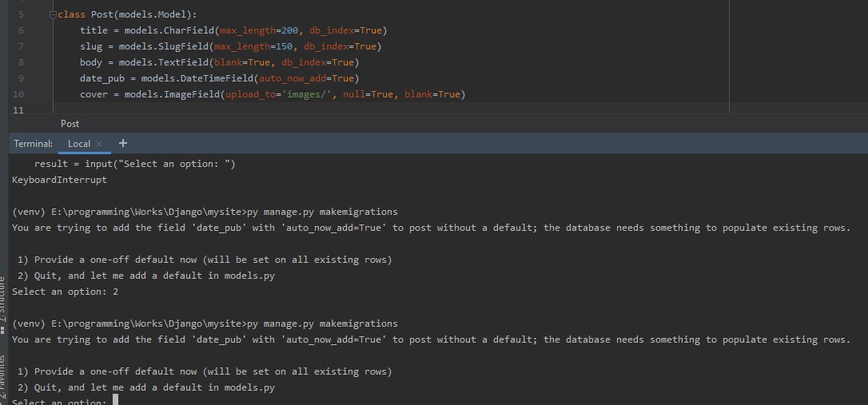
Task: Click 'Select an option: 2' line
Action: (x=65, y=292)
